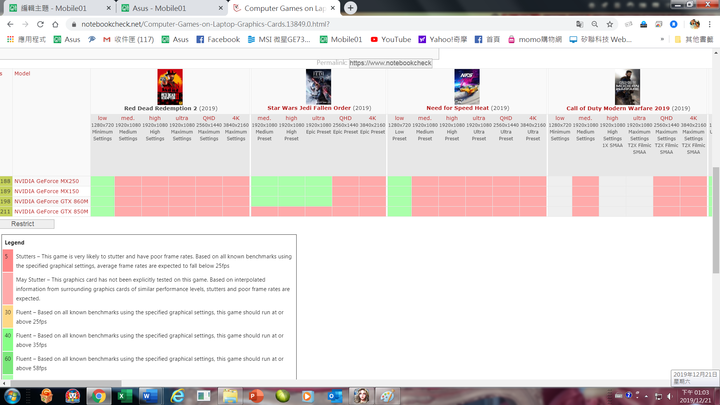Open PowerPoint from the taskbar
The height and width of the screenshot is (405, 720).
coord(256,396)
